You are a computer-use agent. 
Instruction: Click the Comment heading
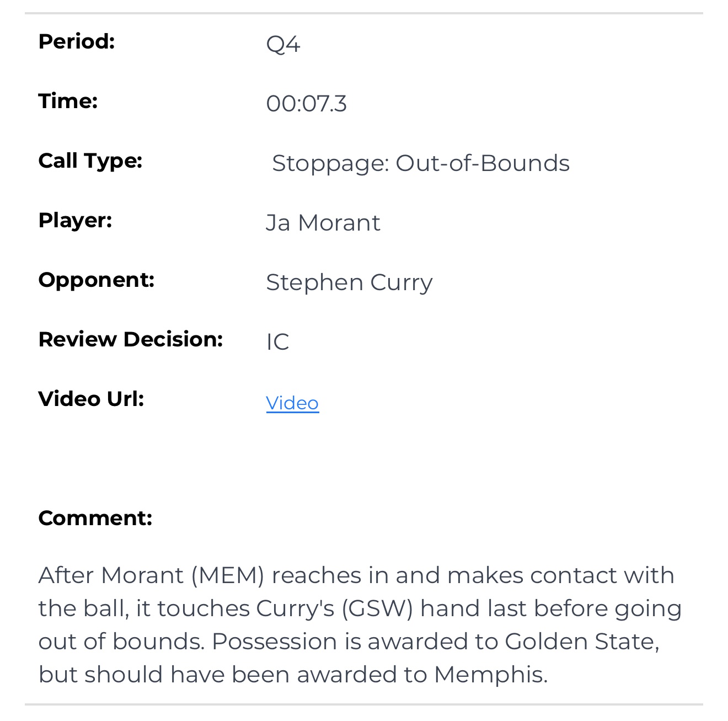coord(95,519)
